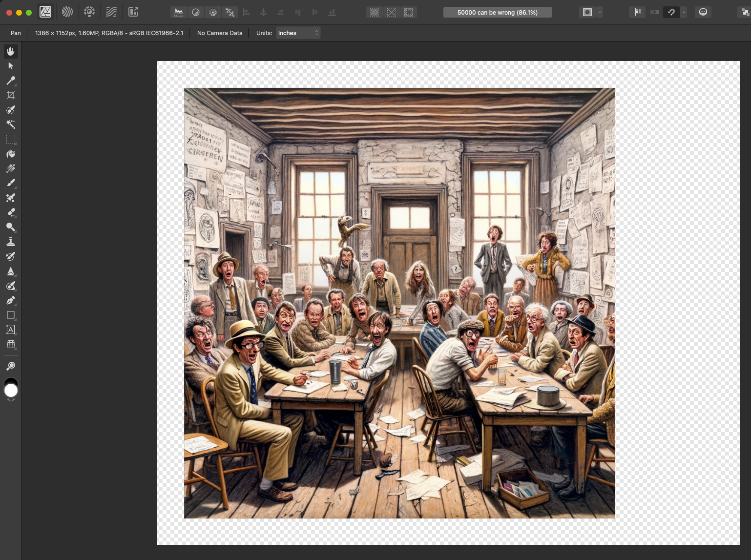Image resolution: width=751 pixels, height=560 pixels.
Task: Select the Crop tool
Action: [x=11, y=95]
